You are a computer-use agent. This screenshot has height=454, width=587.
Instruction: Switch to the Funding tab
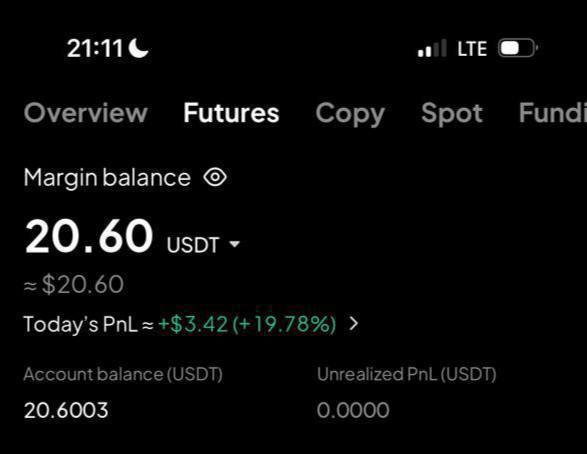point(553,113)
